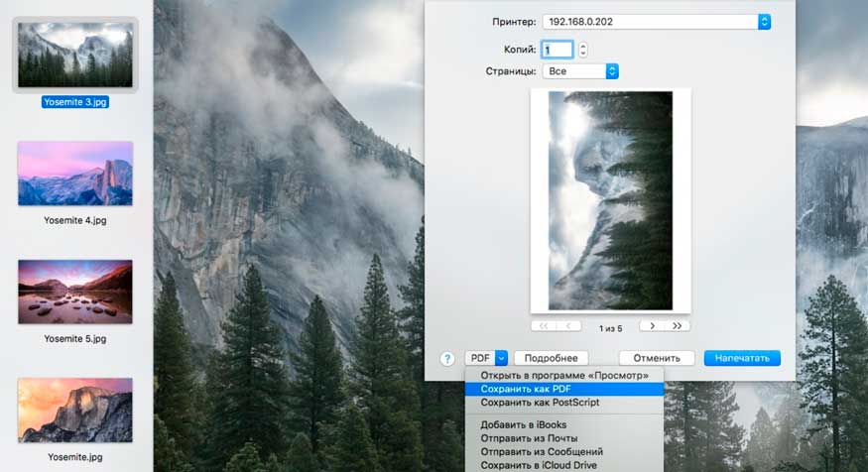Click the 'Yosemite 4.jpg' file name
Viewport: 868px width, 472px height.
click(75, 220)
